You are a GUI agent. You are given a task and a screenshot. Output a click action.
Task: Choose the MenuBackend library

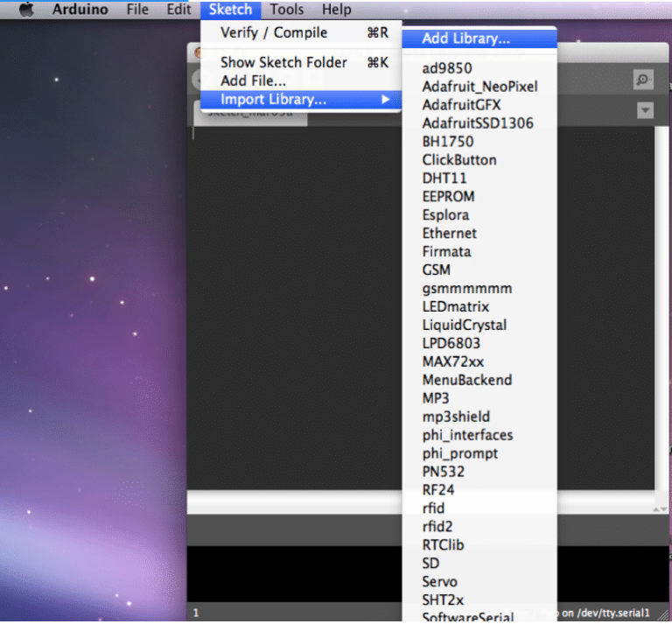pyautogui.click(x=466, y=380)
